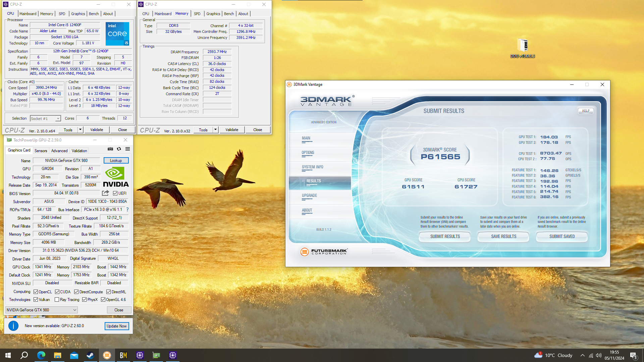Expand the Tools dropdown arrow in left CPU-Z
The image size is (644, 362).
[x=80, y=130]
